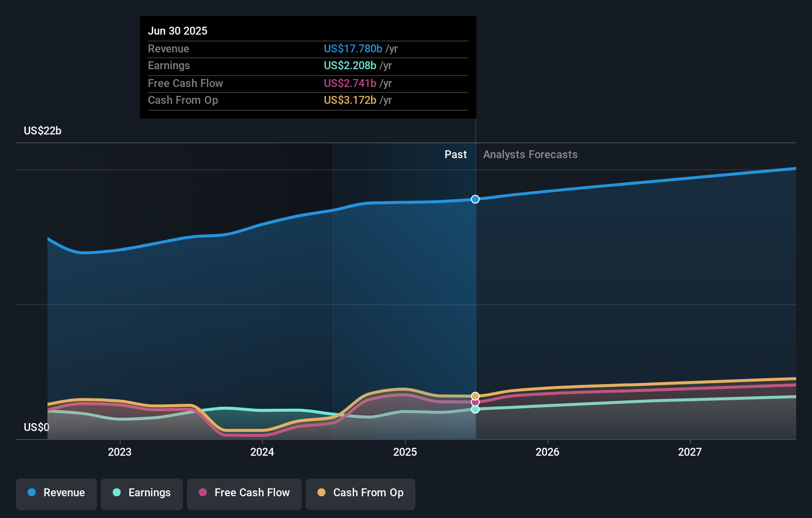Click the Revenue data point marker on the chart

pyautogui.click(x=475, y=199)
